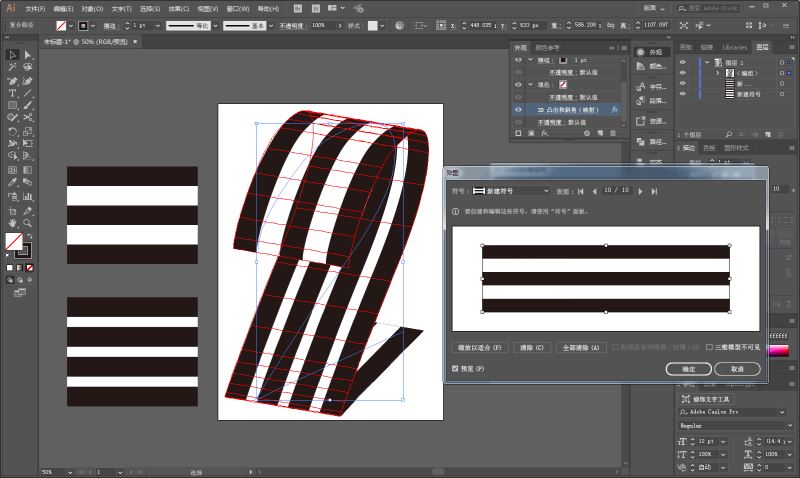Toggle visibility of the 3D 凸出和斜角 effect
This screenshot has height=478, width=800.
pyautogui.click(x=518, y=109)
